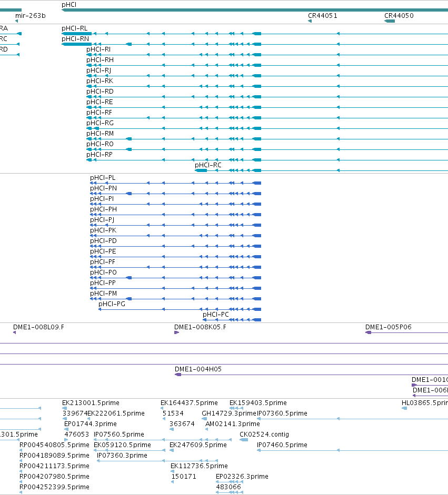Click the DME1-004H05 label

click(198, 369)
